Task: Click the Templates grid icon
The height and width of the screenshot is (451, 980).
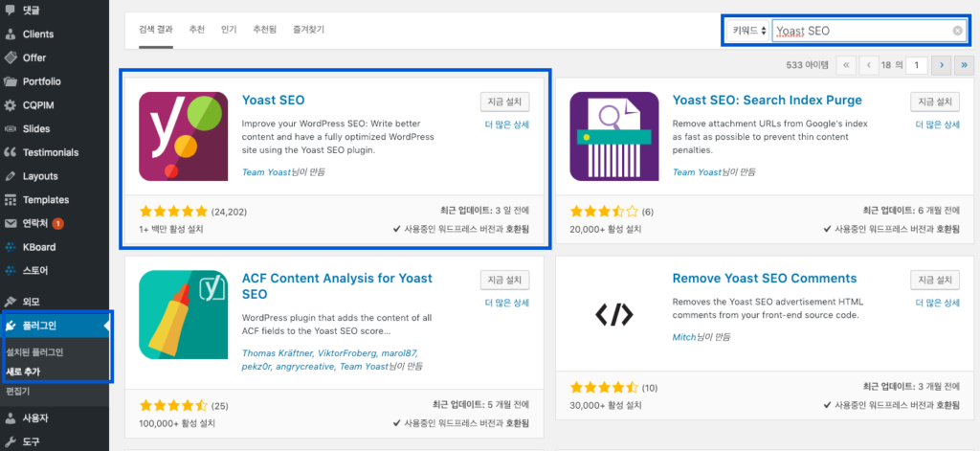Action: pyautogui.click(x=10, y=199)
